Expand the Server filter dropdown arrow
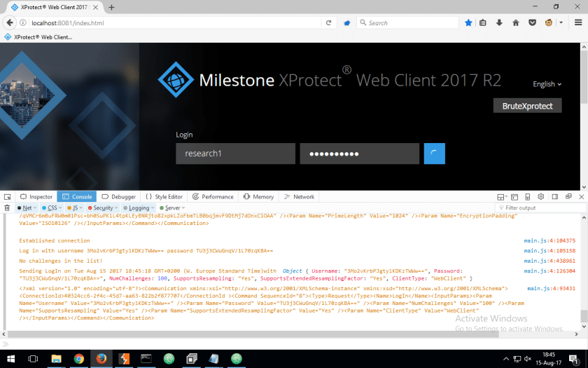Image resolution: width=588 pixels, height=368 pixels. (184, 208)
